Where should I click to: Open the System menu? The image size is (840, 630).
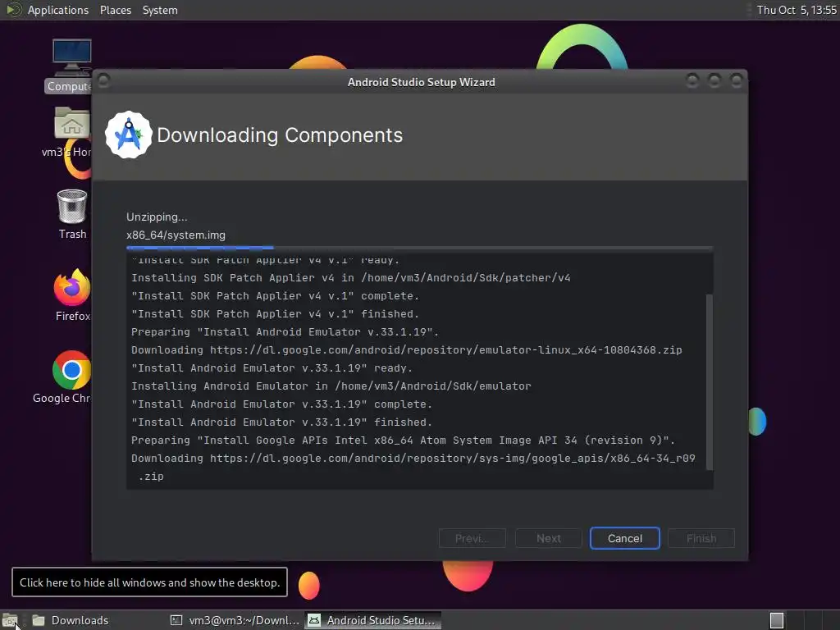(160, 10)
